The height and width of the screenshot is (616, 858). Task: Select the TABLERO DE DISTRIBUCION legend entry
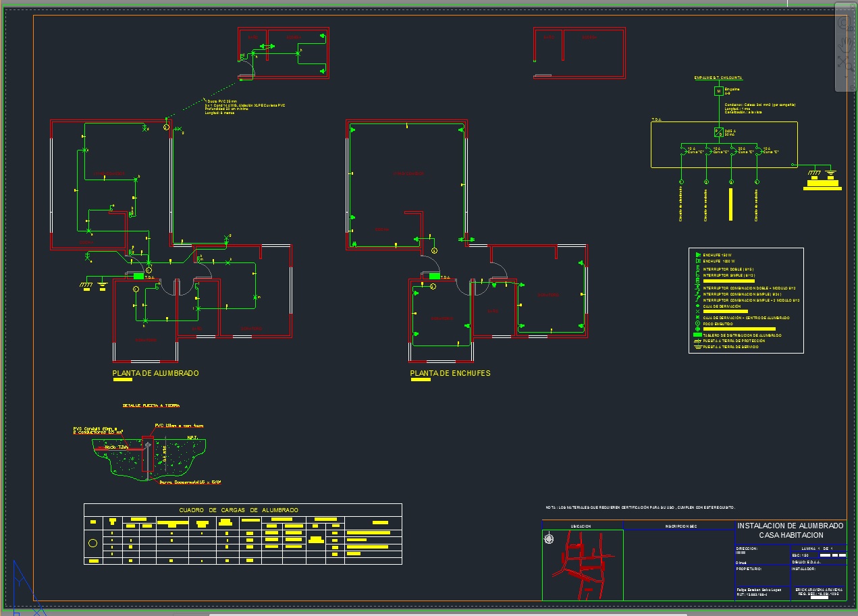[742, 335]
